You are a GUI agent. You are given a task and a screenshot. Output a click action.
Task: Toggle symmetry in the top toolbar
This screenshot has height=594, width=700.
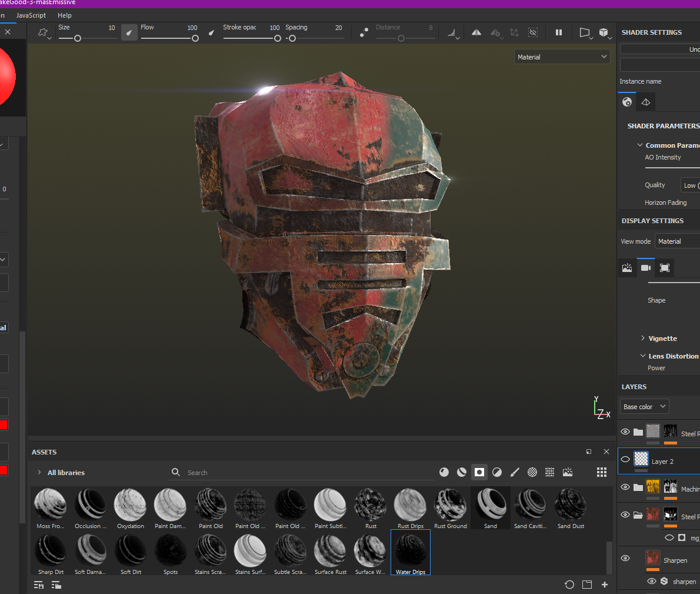click(x=476, y=33)
